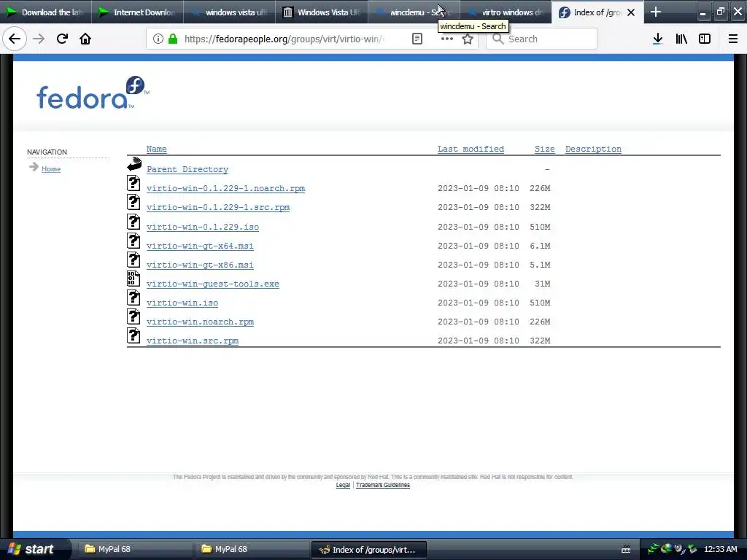Show site information icon in address bar
The image size is (747, 560).
(x=158, y=39)
